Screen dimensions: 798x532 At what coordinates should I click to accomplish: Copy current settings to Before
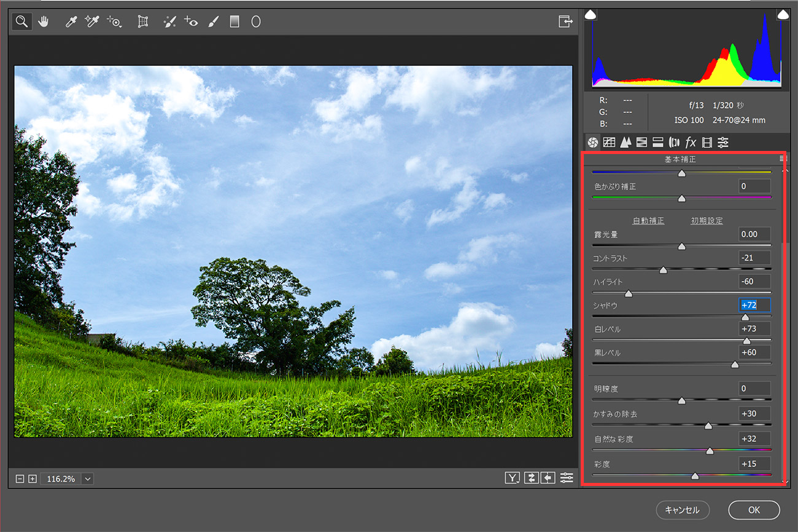pos(548,477)
